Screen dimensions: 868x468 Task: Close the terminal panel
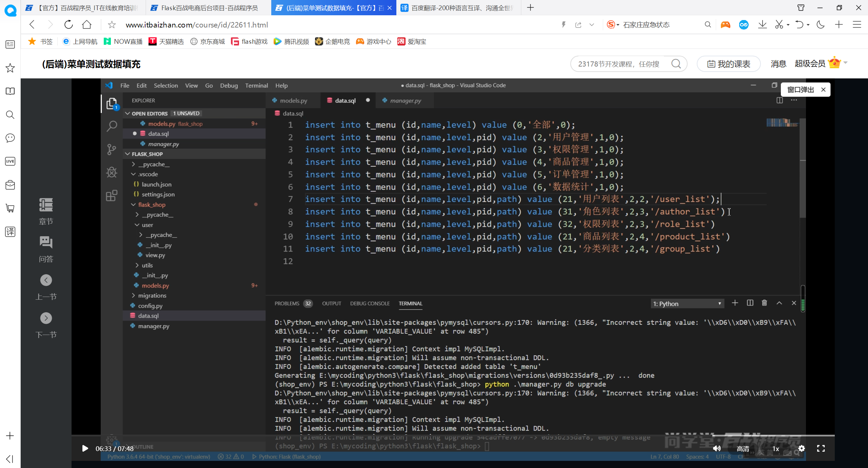(794, 303)
